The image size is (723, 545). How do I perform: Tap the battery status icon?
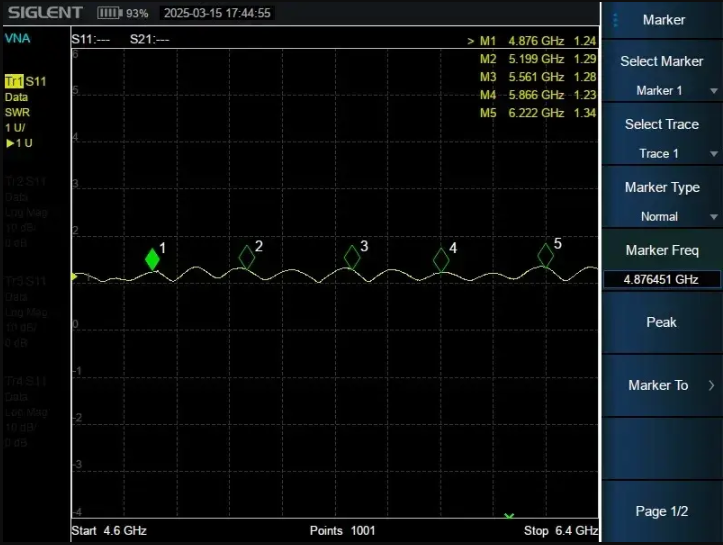click(x=110, y=13)
